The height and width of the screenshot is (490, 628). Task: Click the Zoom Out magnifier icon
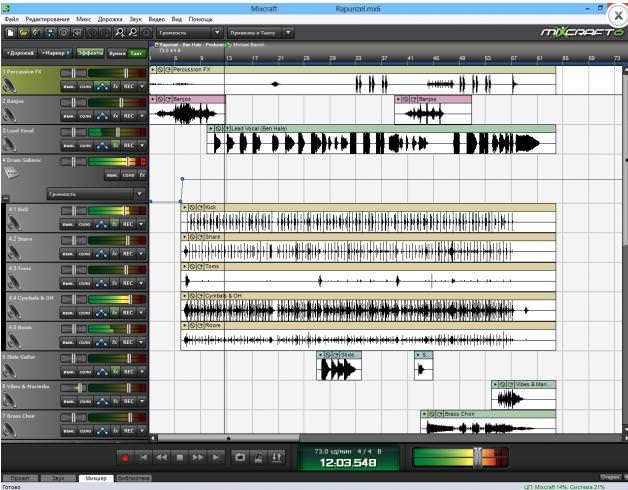pyautogui.click(x=133, y=33)
